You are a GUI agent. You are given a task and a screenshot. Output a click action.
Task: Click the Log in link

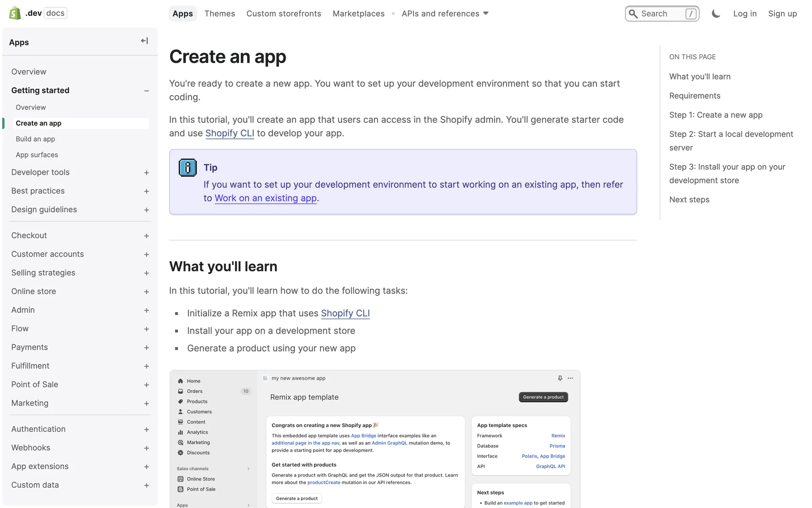744,14
